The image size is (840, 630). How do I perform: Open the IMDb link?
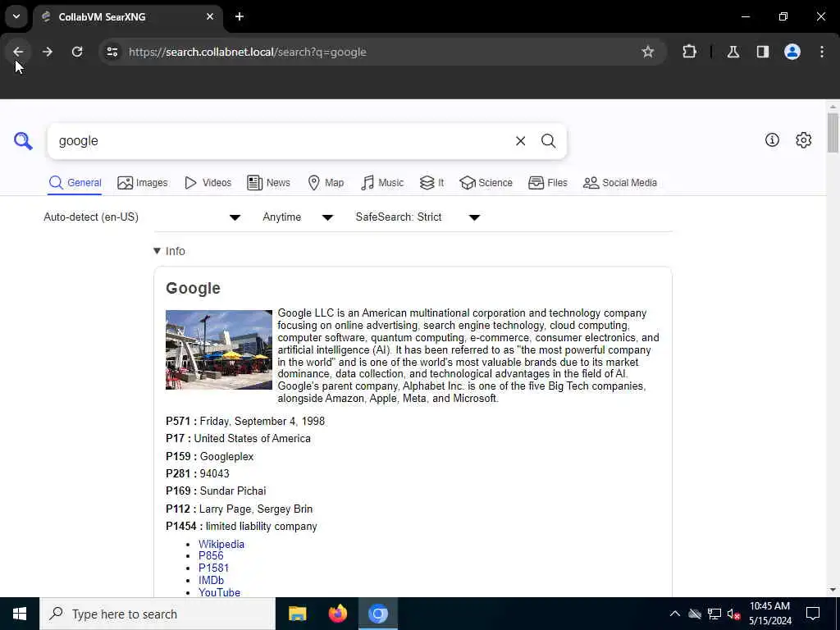pyautogui.click(x=211, y=580)
